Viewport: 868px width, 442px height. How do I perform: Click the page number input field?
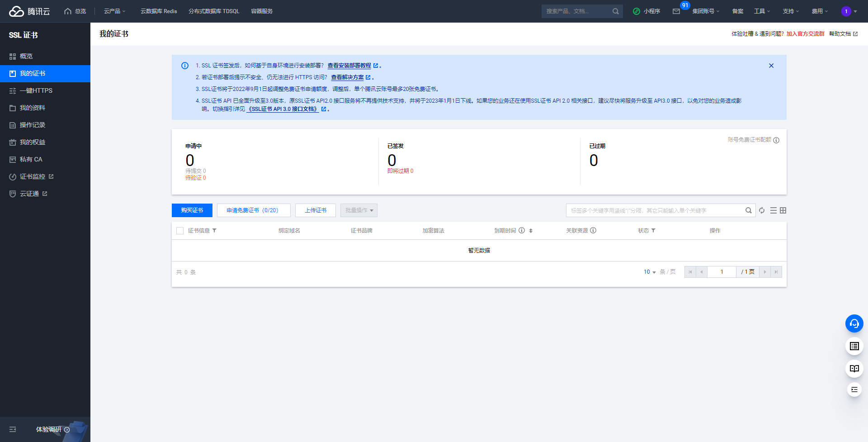(722, 272)
